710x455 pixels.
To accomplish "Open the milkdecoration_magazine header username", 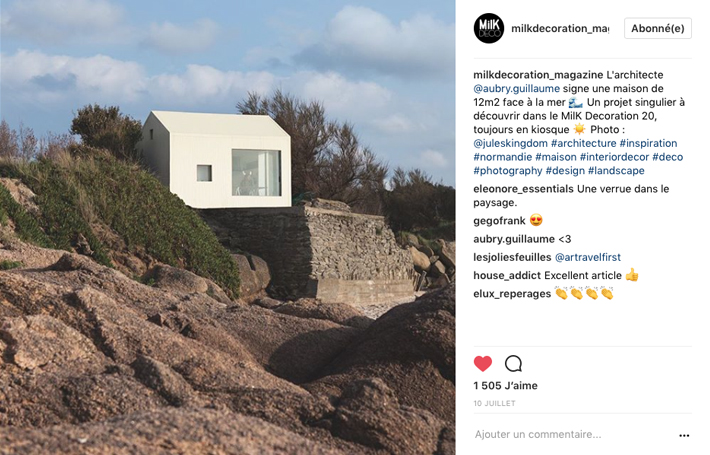I will coord(560,28).
